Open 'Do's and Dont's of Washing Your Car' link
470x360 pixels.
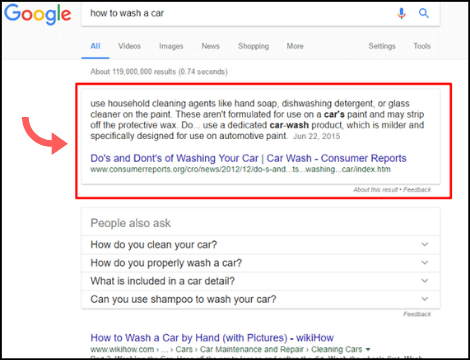[248, 158]
